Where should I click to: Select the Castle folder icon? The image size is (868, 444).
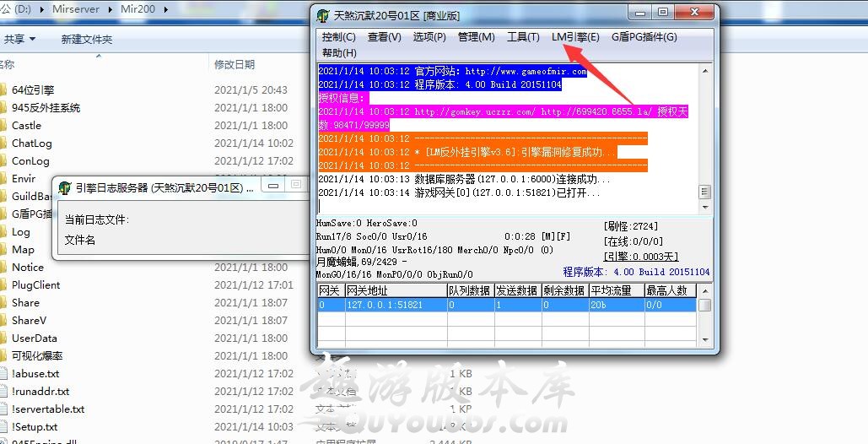[x=3, y=125]
